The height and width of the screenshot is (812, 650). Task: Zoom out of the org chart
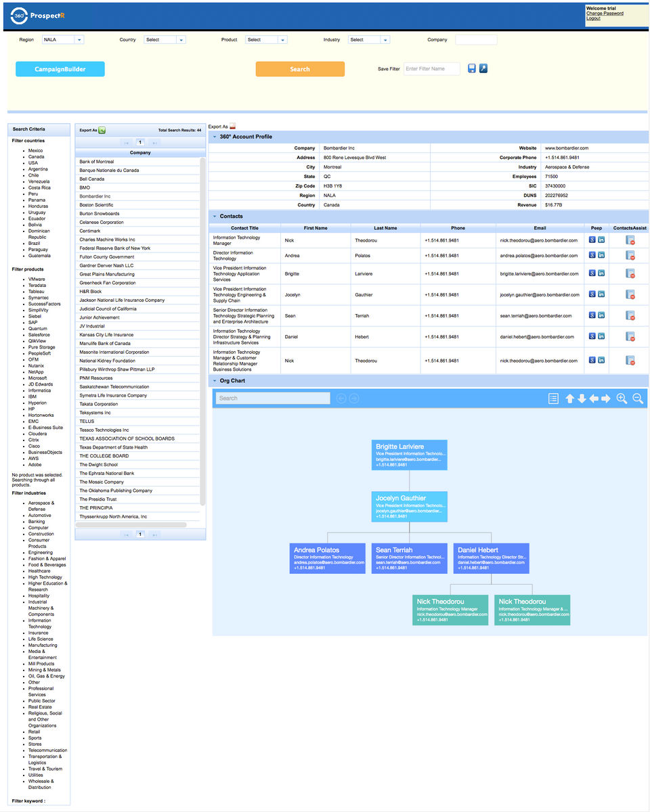point(638,399)
